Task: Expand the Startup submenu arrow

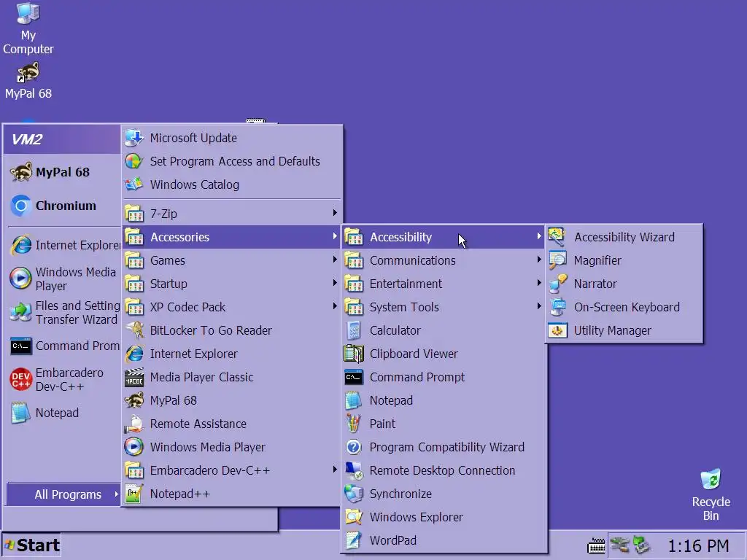Action: pyautogui.click(x=335, y=283)
